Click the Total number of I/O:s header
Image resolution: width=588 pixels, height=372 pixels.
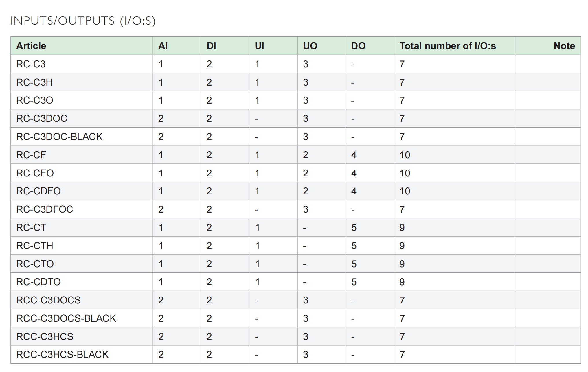click(447, 46)
